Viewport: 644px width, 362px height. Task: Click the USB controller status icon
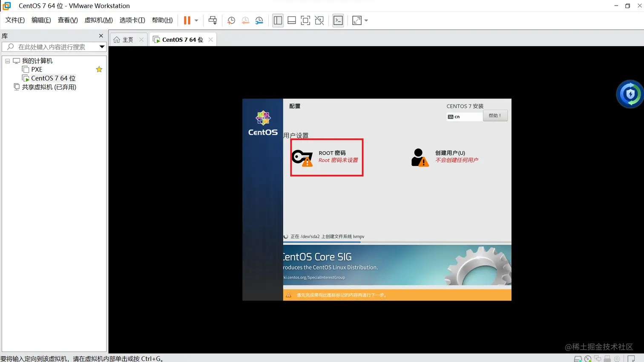pos(607,359)
